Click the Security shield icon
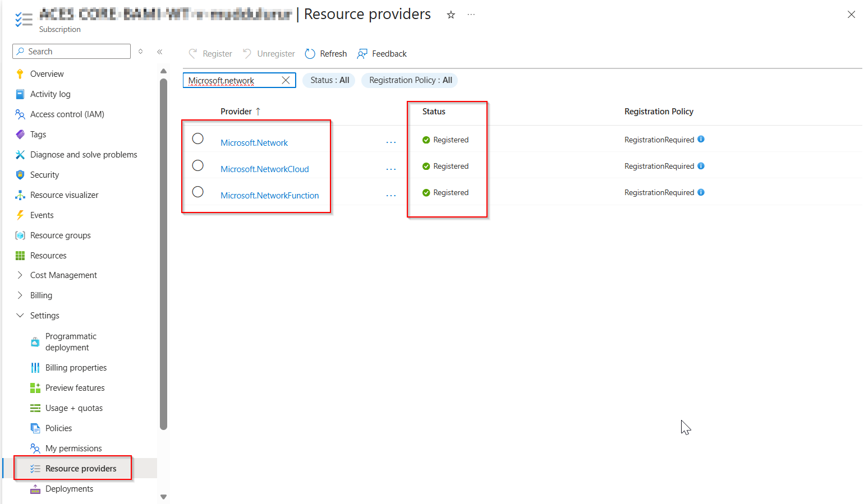Screen dimensions: 864x504 [x=20, y=175]
